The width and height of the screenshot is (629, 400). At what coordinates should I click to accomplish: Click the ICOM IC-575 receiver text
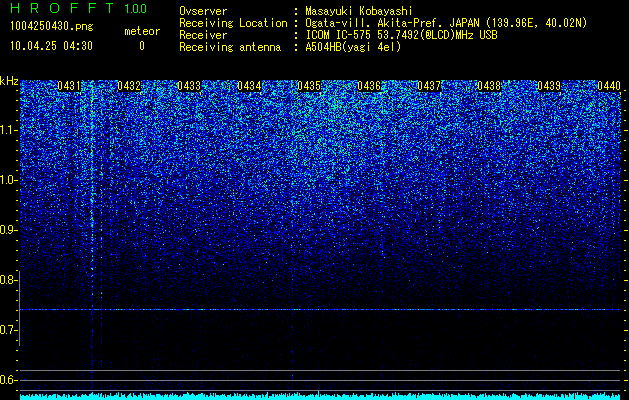coord(401,35)
